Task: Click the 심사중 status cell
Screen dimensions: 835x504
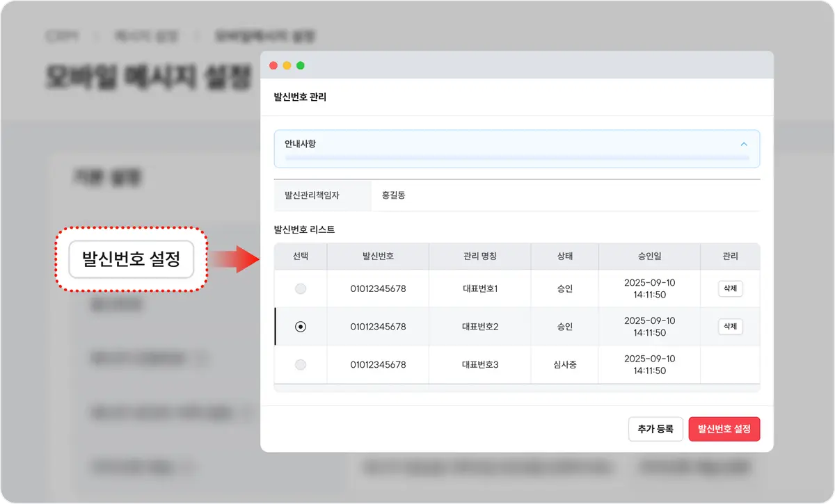Action: pos(564,364)
